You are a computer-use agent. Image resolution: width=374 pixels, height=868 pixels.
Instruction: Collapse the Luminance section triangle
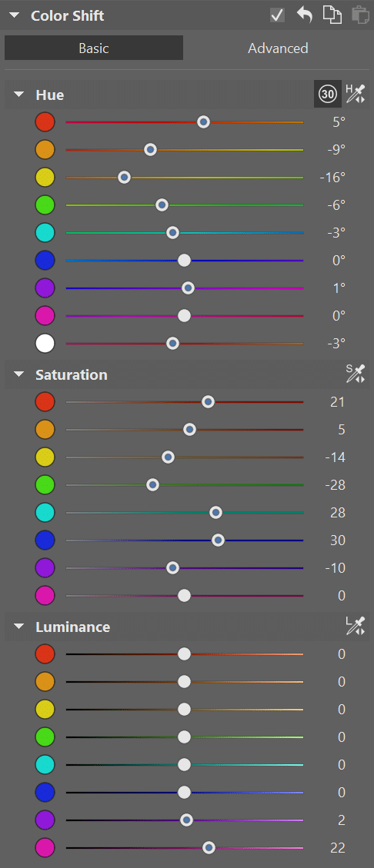click(x=19, y=627)
